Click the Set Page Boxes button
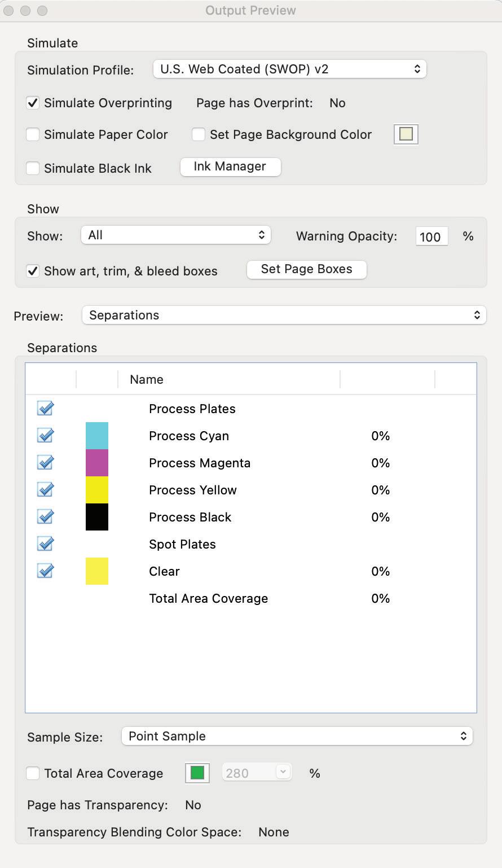The image size is (502, 868). pyautogui.click(x=306, y=269)
